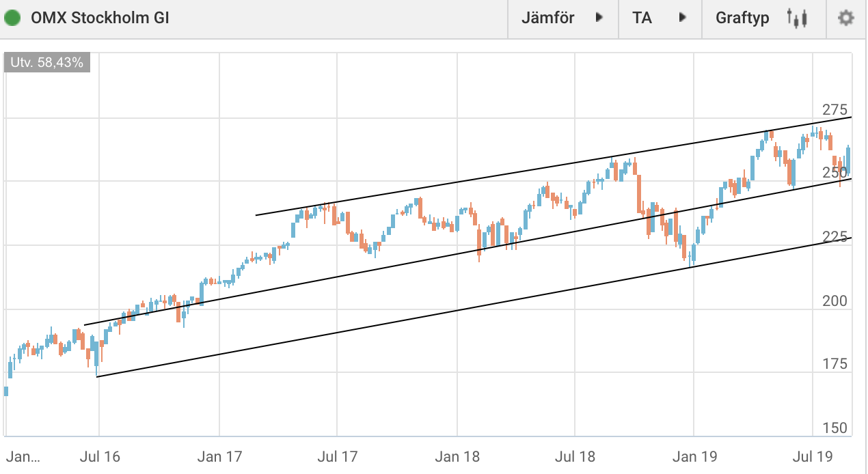Select the middle channel trend line
Image resolution: width=868 pixels, height=474 pixels.
468,252
